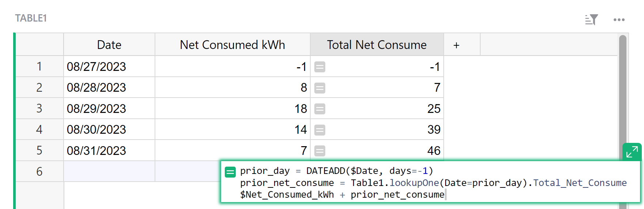Click the empty Date cell in row 6
The height and width of the screenshot is (209, 644).
[109, 171]
